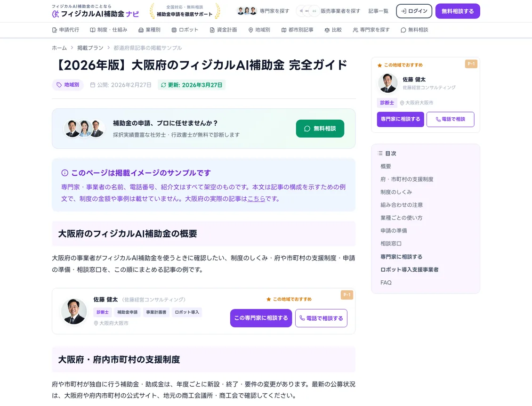Click the フィジカルAI補助金ナビ site logo
Image resolution: width=532 pixels, height=406 pixels.
click(x=96, y=12)
